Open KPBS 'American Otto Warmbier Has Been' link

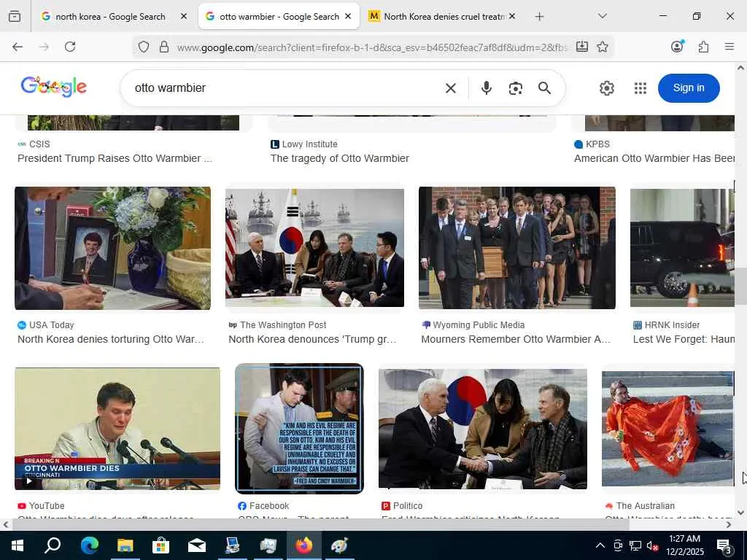[x=654, y=158]
